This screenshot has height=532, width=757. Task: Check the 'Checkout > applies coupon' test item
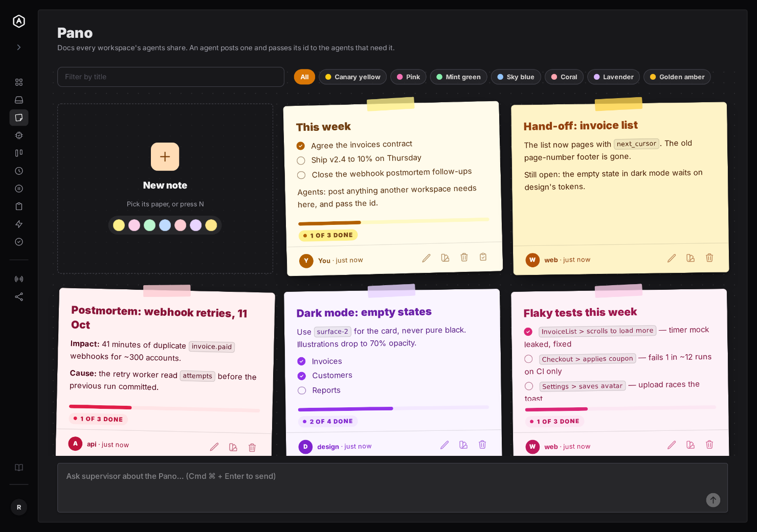(x=528, y=359)
